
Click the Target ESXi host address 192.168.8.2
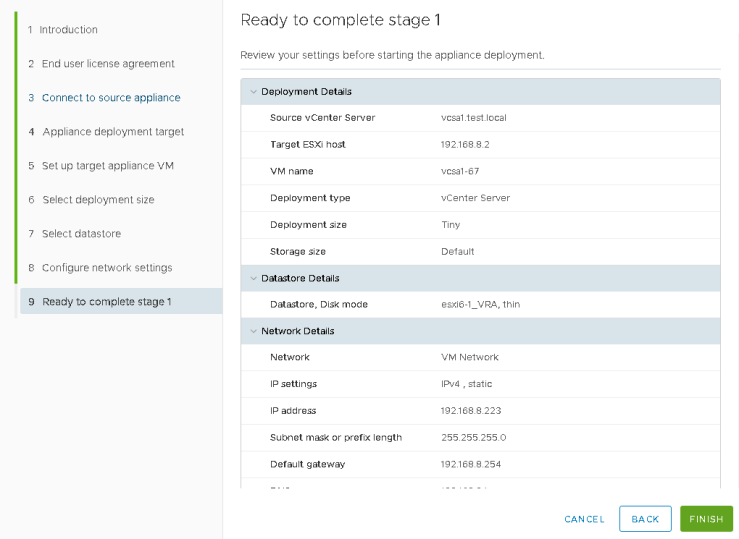(465, 145)
